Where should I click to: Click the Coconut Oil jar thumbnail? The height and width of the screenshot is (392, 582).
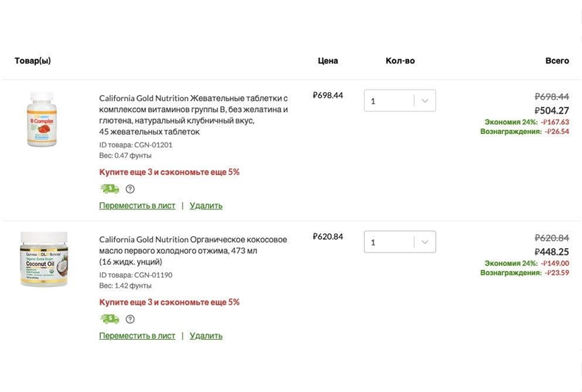[44, 259]
